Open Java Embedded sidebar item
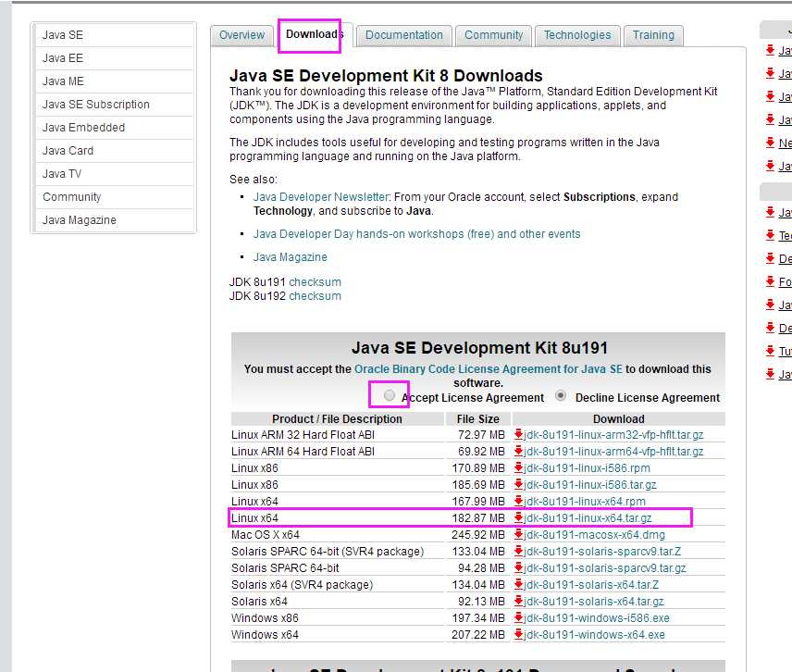The height and width of the screenshot is (672, 792). point(115,128)
